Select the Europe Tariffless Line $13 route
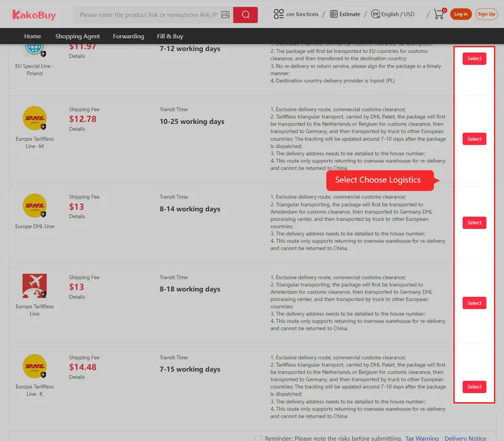Image resolution: width=504 pixels, height=441 pixels. 474,303
